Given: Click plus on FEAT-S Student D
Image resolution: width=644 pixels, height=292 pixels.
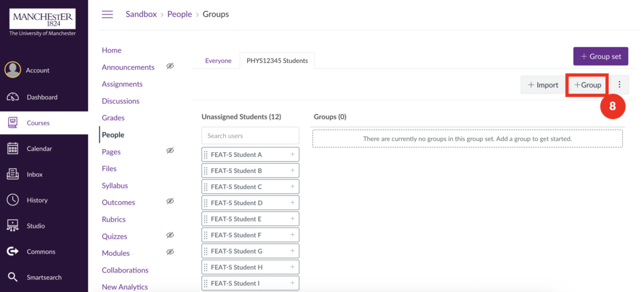Looking at the screenshot, I should pyautogui.click(x=292, y=203).
